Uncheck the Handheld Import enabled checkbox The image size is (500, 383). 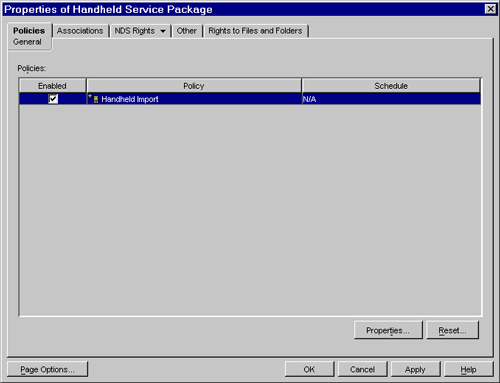pyautogui.click(x=53, y=99)
